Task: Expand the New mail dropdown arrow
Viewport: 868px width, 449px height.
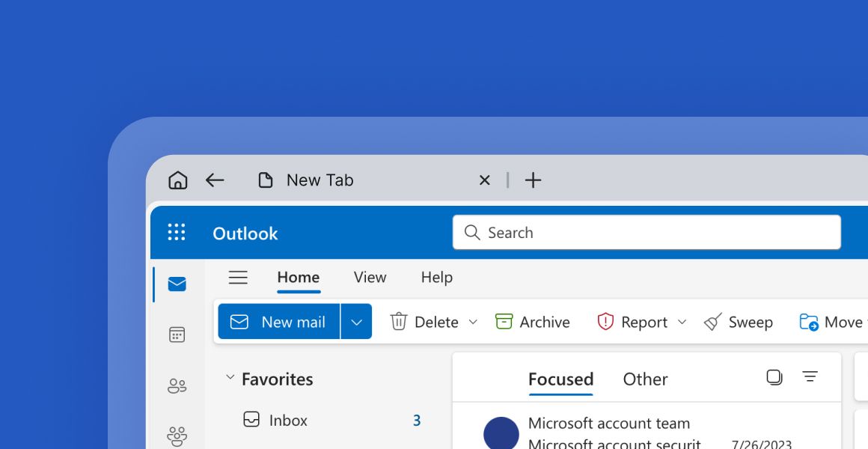Action: 356,322
